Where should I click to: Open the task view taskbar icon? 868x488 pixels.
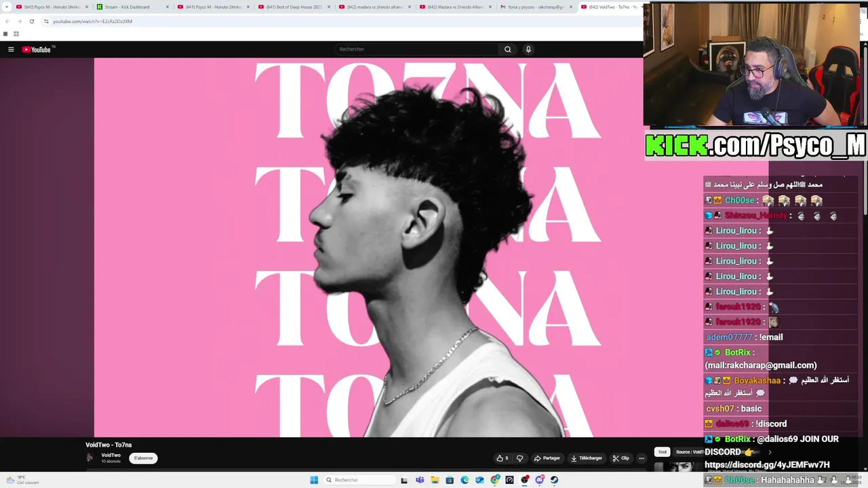(404, 480)
